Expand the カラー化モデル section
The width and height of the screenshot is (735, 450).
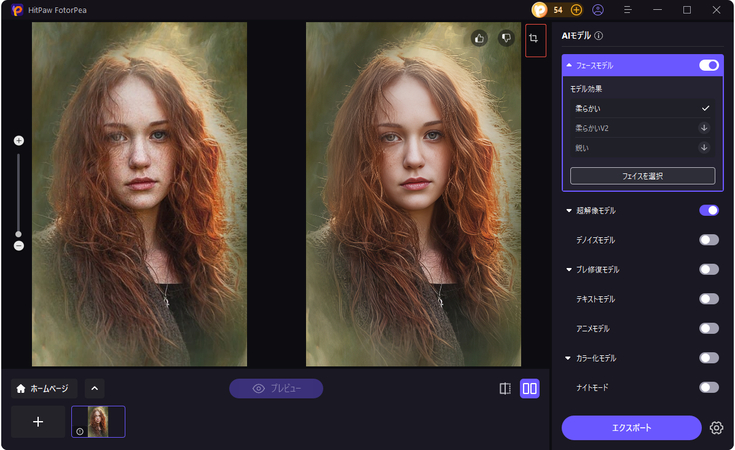[x=569, y=358]
